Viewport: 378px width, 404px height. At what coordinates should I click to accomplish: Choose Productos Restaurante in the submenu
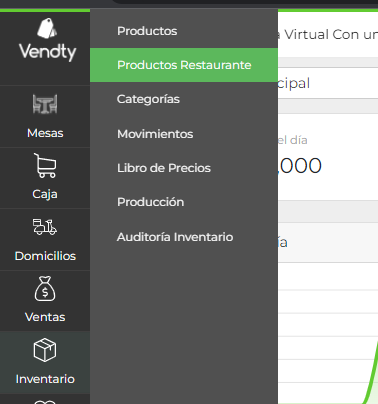[184, 65]
